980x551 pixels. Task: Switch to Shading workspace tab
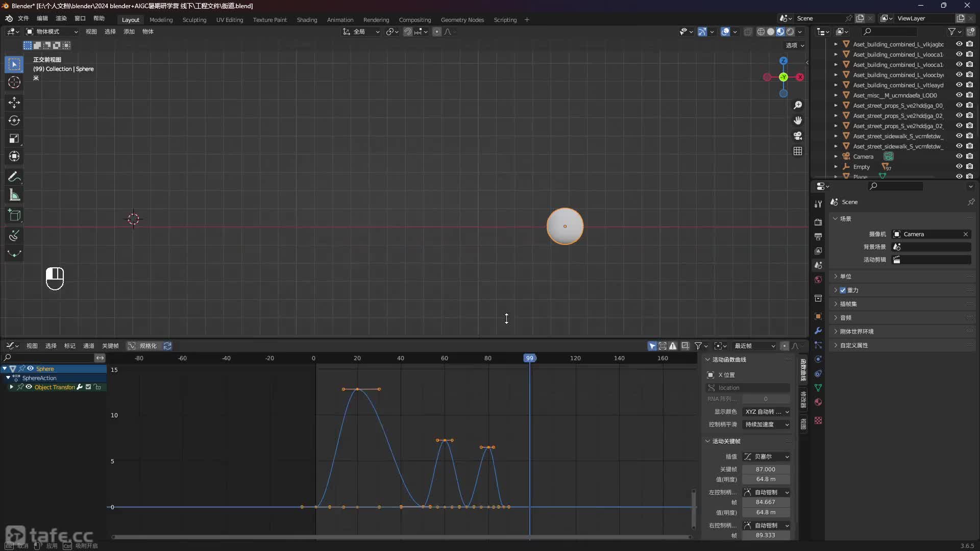(x=307, y=20)
